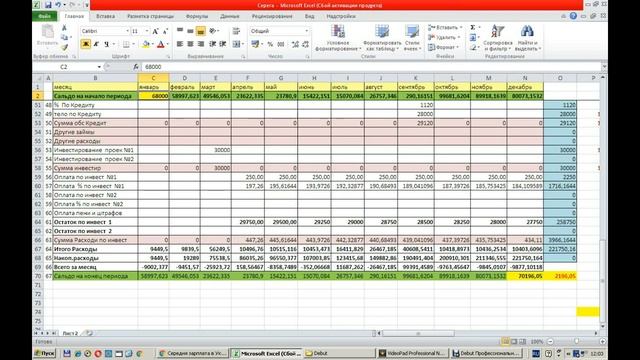
Task: Click the increase indent icon
Action: (223, 44)
